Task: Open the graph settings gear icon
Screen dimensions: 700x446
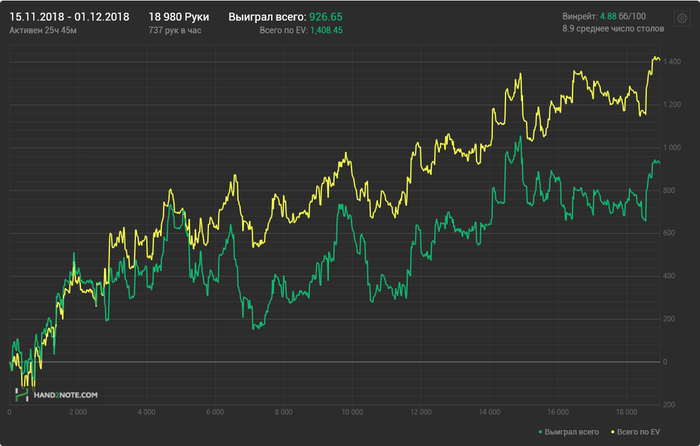Action: coord(682,18)
